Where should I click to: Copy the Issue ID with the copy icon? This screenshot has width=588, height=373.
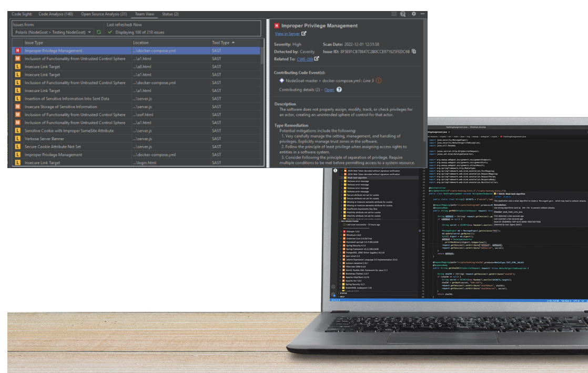click(x=414, y=51)
